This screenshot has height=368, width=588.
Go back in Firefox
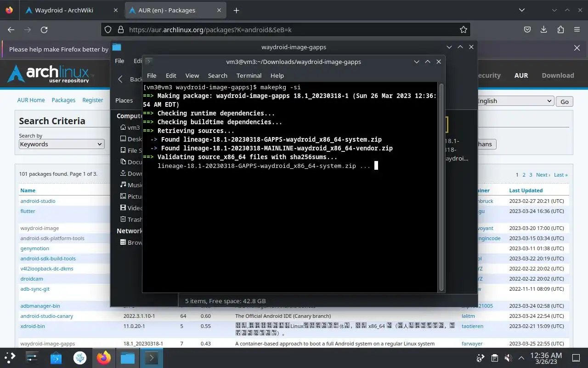11,29
